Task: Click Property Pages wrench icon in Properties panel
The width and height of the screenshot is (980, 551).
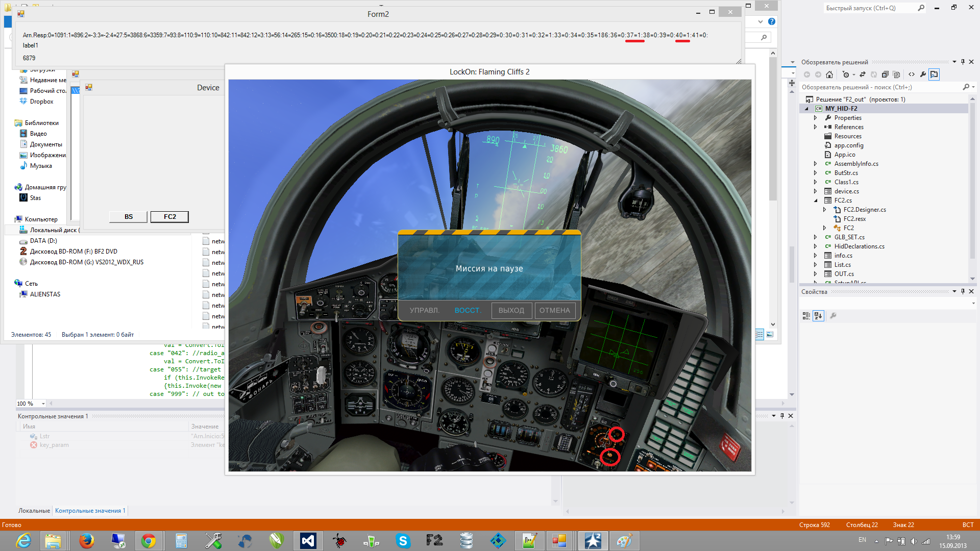Action: [x=834, y=316]
